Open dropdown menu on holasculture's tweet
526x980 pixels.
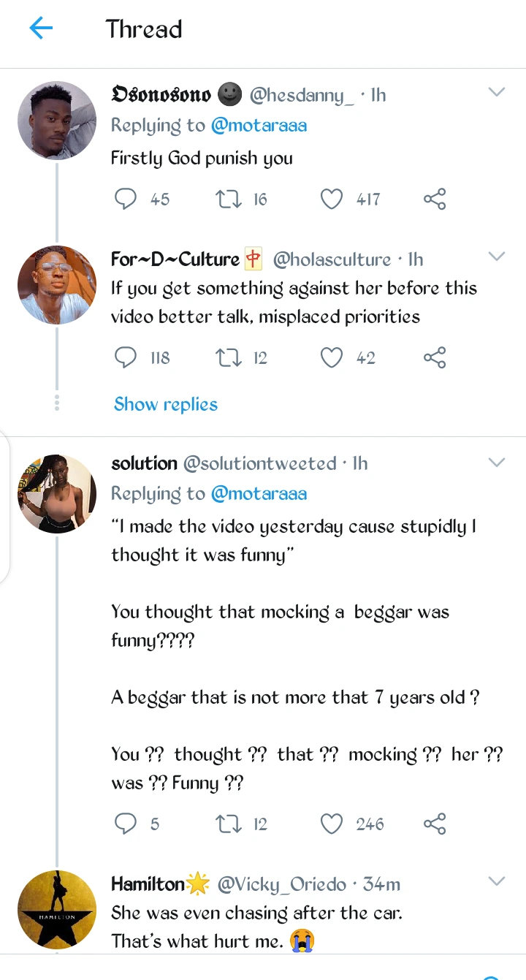point(496,257)
